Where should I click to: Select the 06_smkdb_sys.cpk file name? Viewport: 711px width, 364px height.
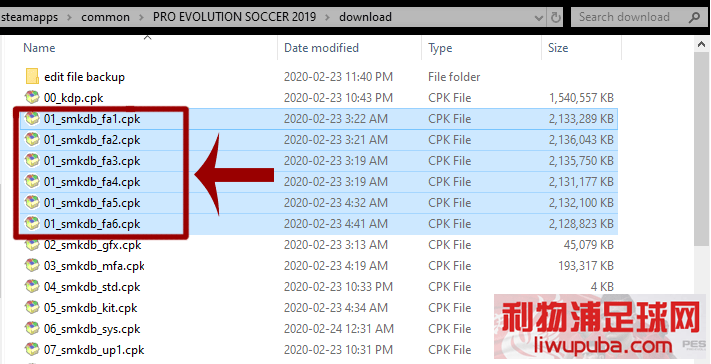(x=92, y=329)
